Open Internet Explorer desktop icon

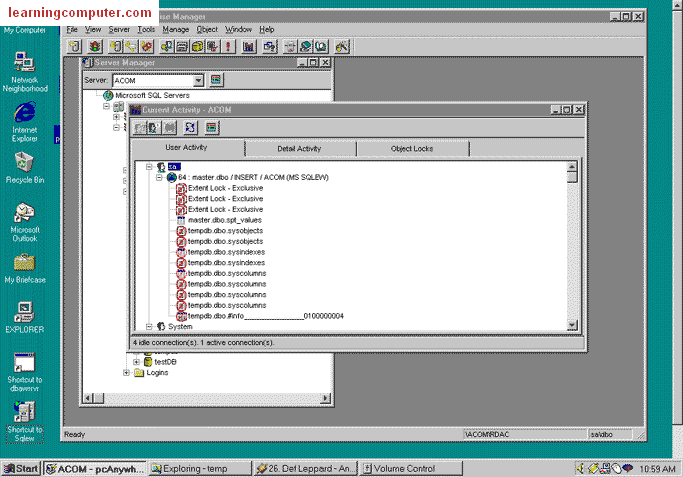pyautogui.click(x=25, y=122)
